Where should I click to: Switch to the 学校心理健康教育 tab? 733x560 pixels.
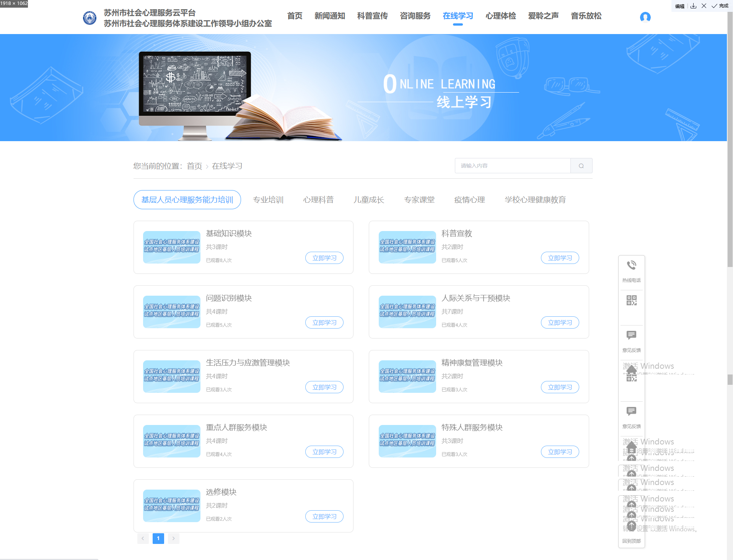[535, 200]
